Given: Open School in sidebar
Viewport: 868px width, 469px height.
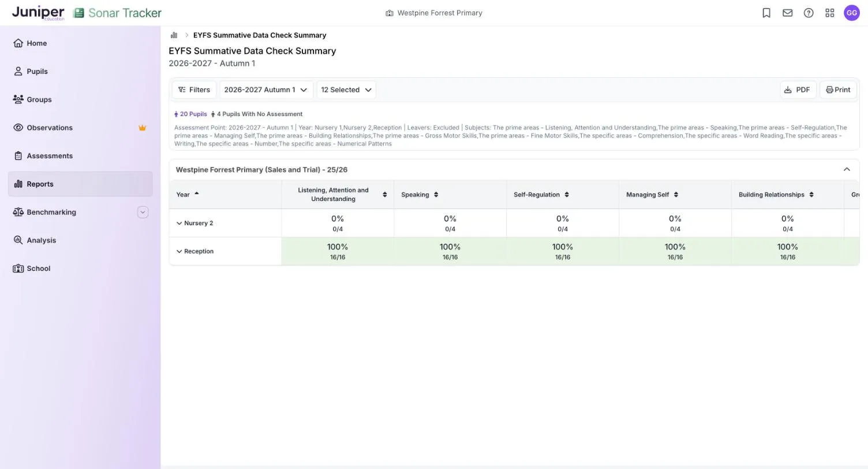Looking at the screenshot, I should click(80, 269).
